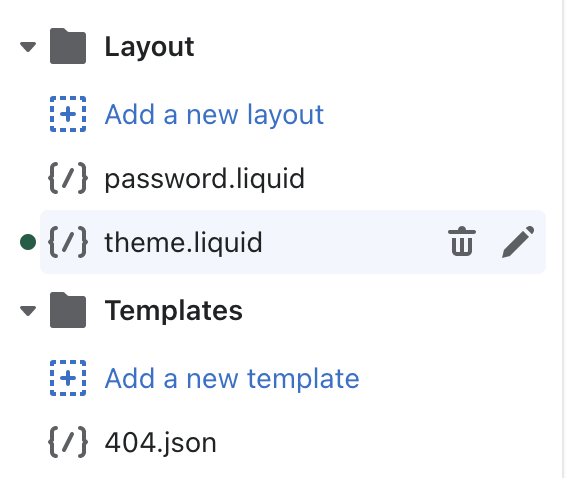Viewport: 566px width, 478px height.
Task: Collapse the Layout folder arrow
Action: pos(28,47)
